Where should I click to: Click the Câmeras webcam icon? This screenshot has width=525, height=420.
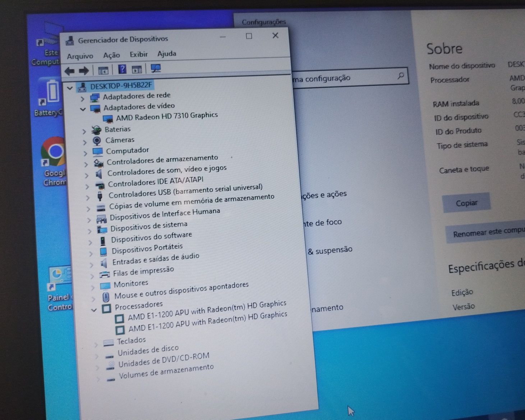coord(97,141)
